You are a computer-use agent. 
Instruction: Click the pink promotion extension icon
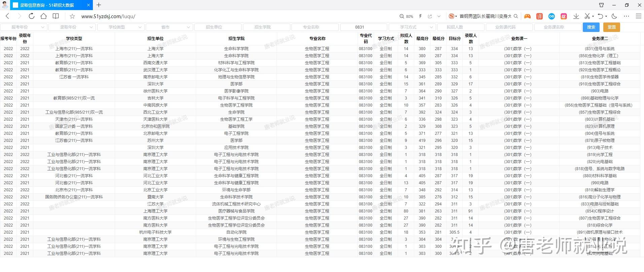(x=564, y=16)
